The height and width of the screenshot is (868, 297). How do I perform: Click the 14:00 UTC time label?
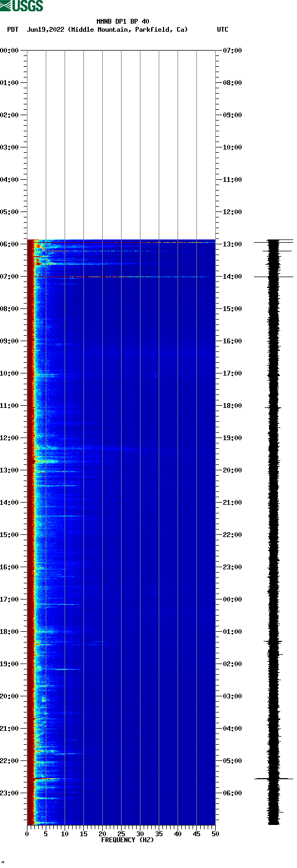click(x=232, y=277)
